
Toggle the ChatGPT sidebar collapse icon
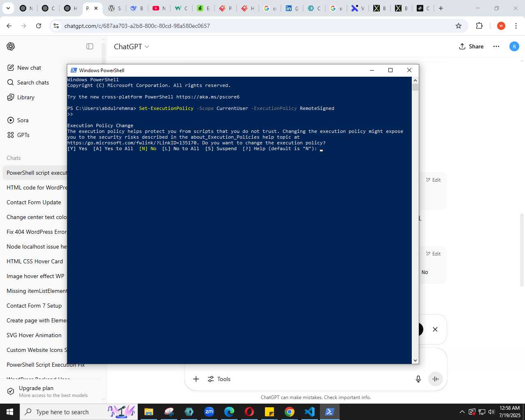click(x=90, y=46)
